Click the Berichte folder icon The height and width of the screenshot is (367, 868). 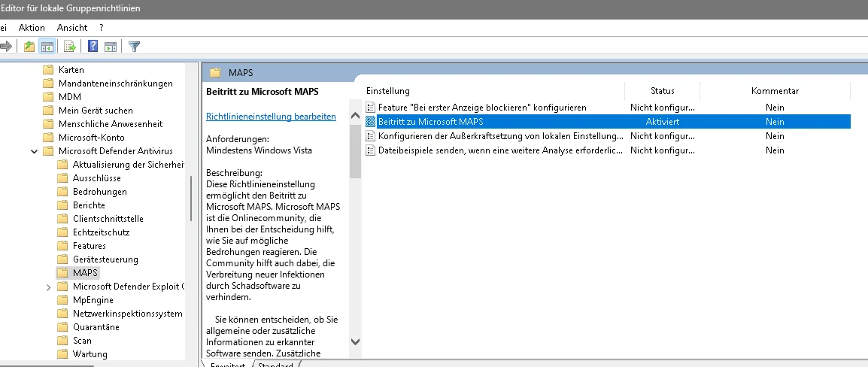click(62, 205)
